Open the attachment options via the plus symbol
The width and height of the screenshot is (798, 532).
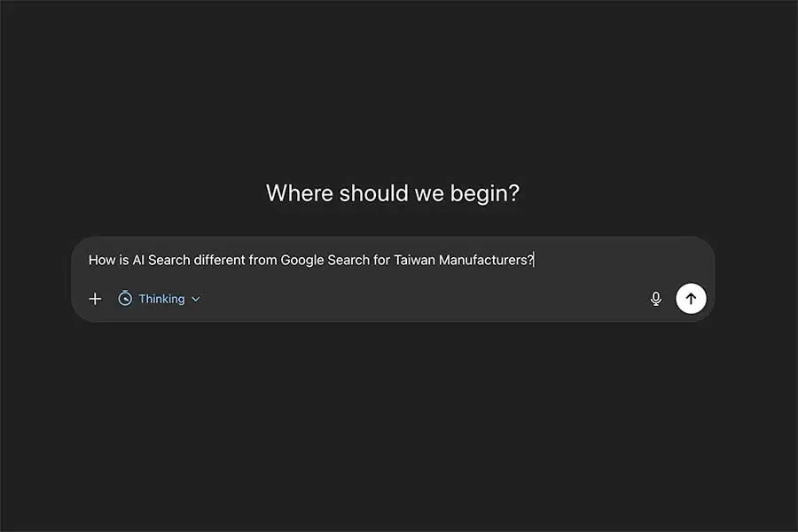coord(95,299)
